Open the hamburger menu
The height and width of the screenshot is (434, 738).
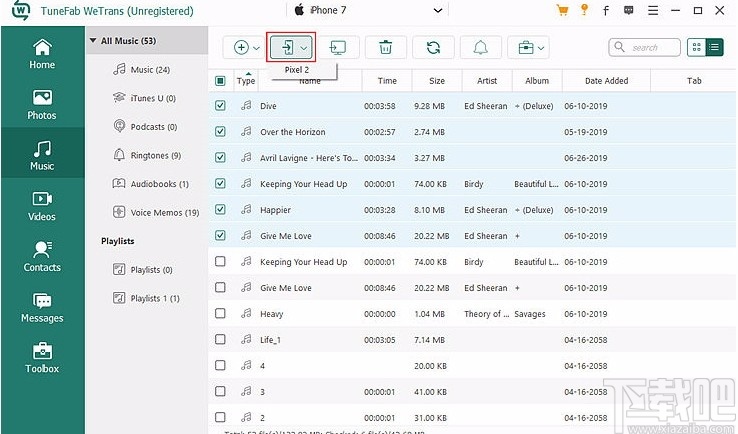point(653,10)
